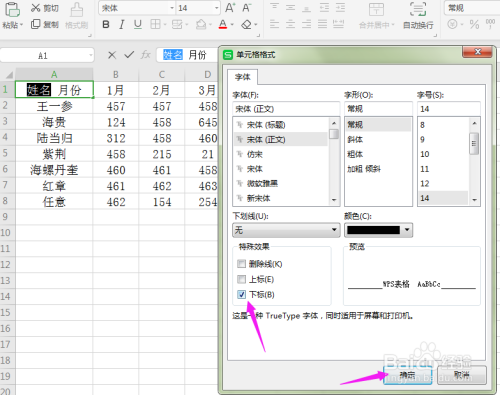Click the select-all corner of the sheet
This screenshot has width=500, height=395.
coord(8,74)
